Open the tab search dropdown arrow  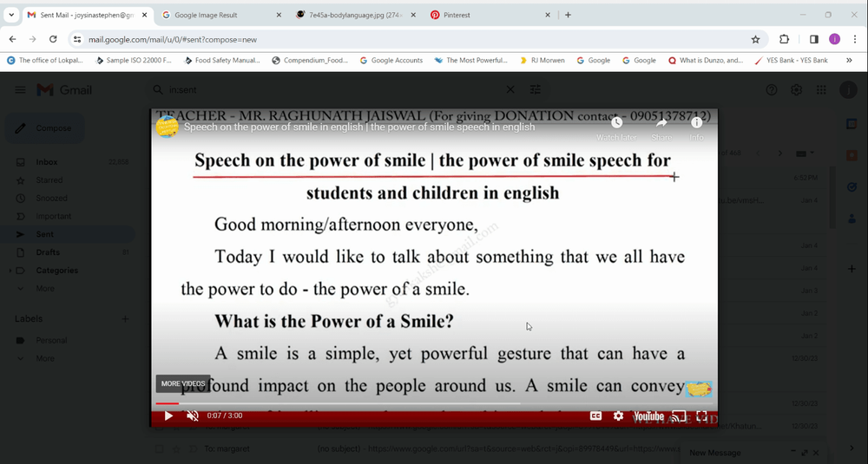point(11,15)
